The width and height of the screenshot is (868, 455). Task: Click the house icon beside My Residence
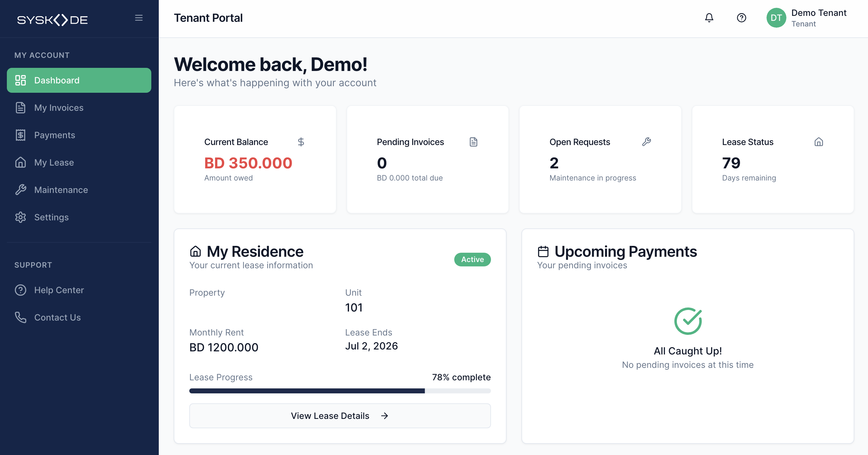tap(196, 251)
